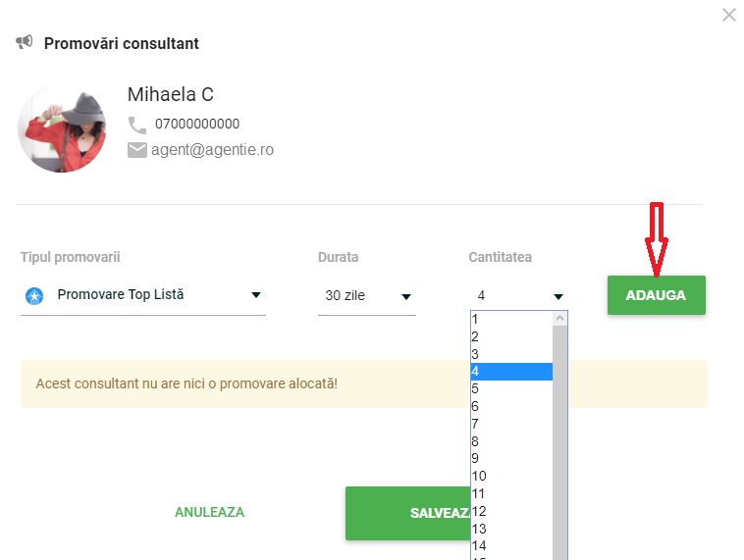
Task: Click the scroll-up arrow of the quantity list
Action: tap(559, 318)
